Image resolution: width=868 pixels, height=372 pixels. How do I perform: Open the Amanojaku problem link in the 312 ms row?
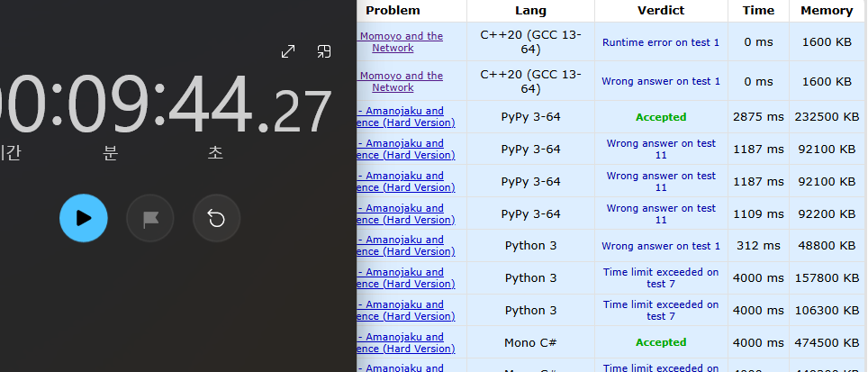[406, 245]
